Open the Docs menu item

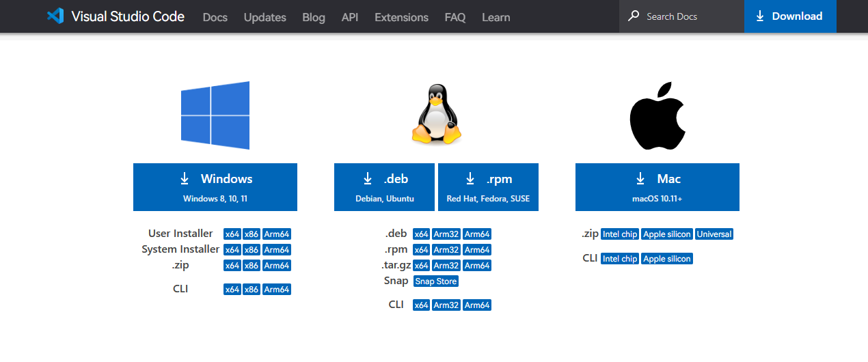pos(215,17)
